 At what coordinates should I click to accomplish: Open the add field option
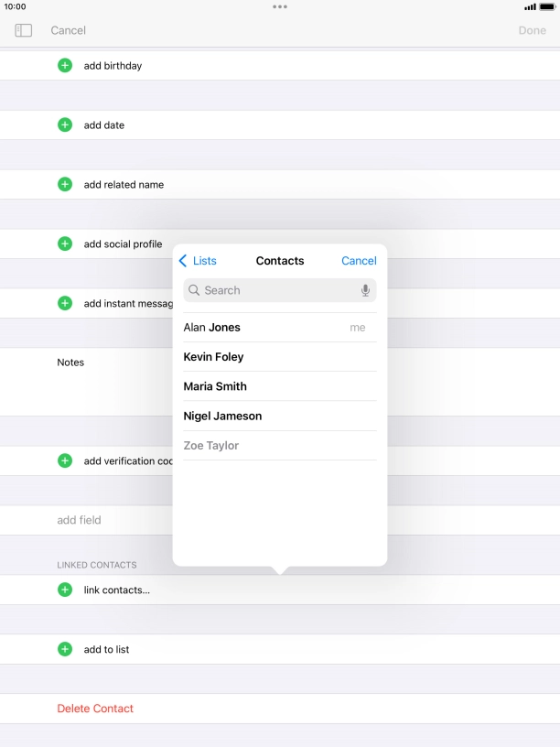[80, 520]
